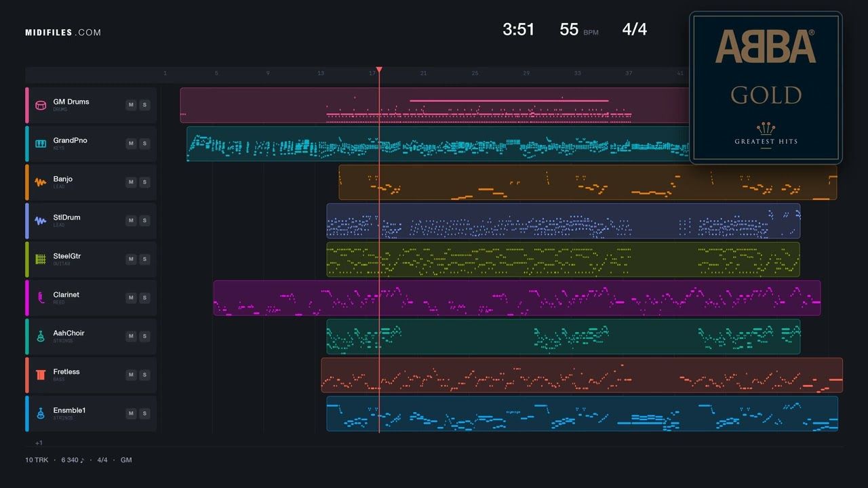Jump to bar 37 on the ruler
The image size is (868, 488).
629,73
